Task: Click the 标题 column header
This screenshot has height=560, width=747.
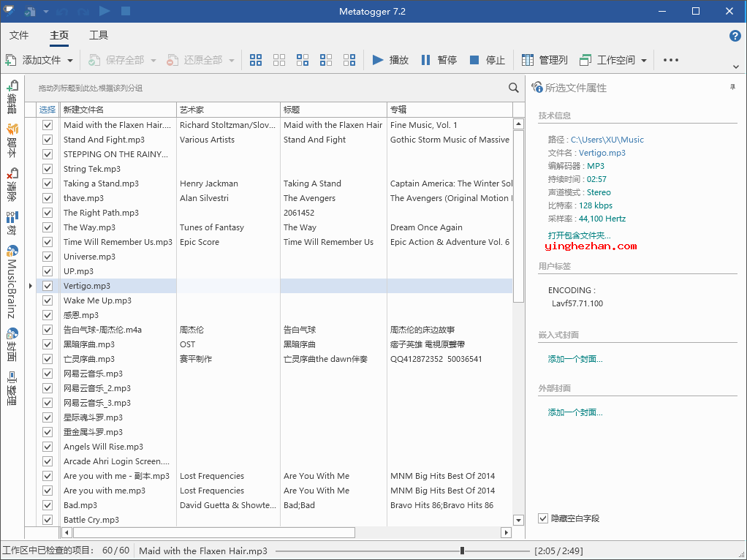Action: (333, 110)
